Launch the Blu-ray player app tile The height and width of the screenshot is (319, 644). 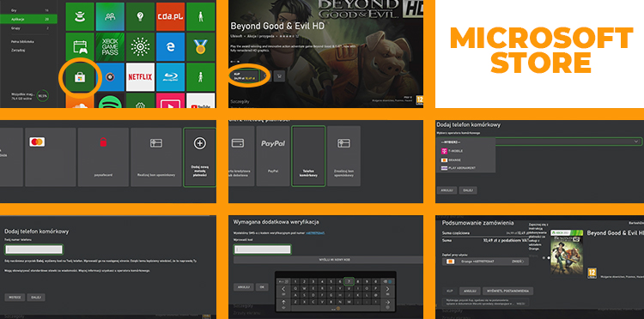click(x=171, y=76)
